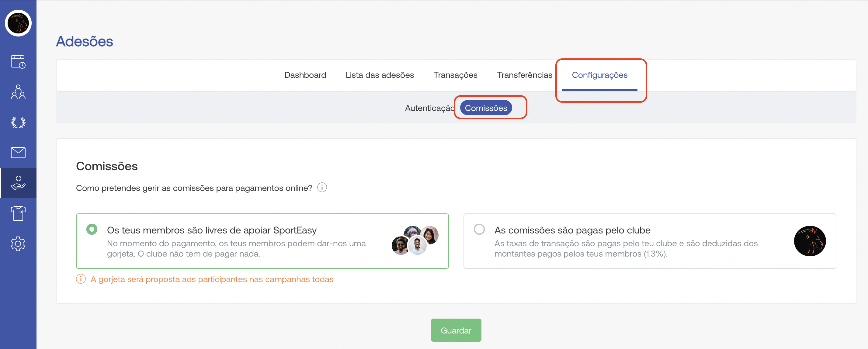
Task: Click info icon beside commissions question
Action: [x=322, y=187]
